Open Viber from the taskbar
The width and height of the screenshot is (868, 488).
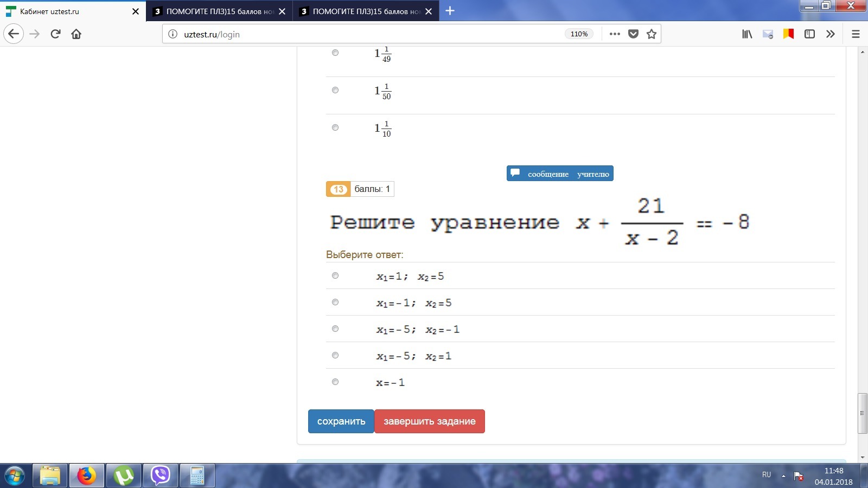[160, 476]
